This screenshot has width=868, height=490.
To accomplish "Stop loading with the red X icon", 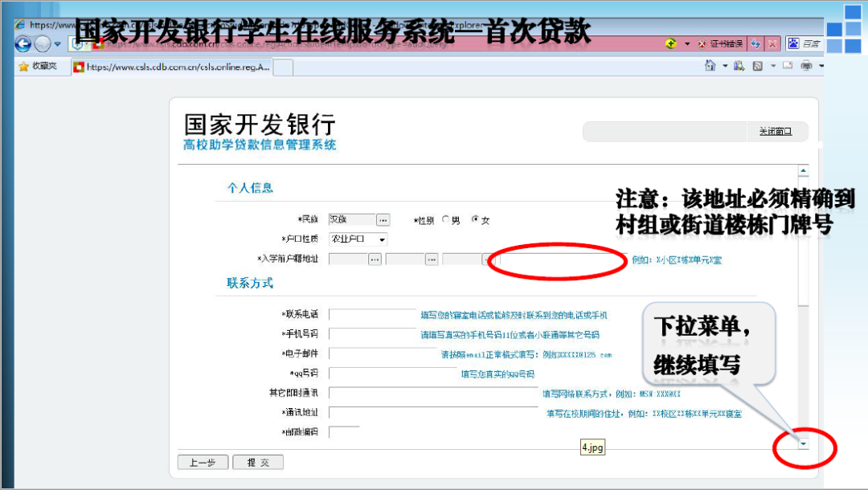I will (x=772, y=43).
